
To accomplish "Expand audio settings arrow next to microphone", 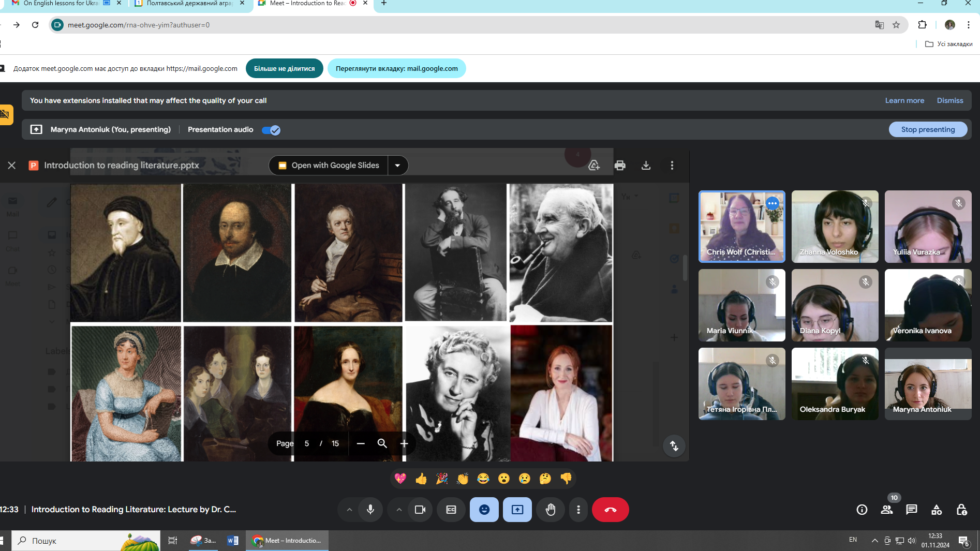I will [x=349, y=510].
